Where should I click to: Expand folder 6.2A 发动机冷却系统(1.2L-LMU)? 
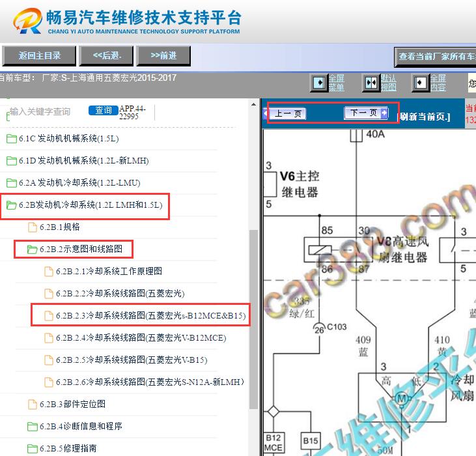click(79, 183)
